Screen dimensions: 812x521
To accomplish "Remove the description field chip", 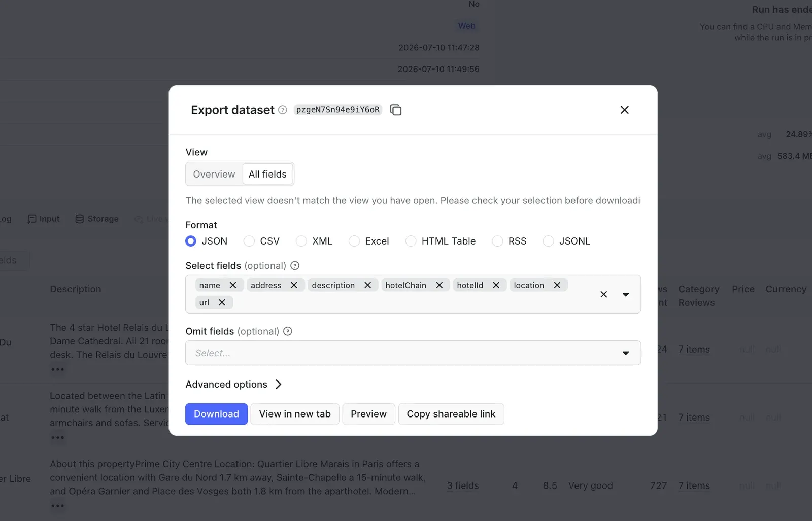I will (368, 285).
